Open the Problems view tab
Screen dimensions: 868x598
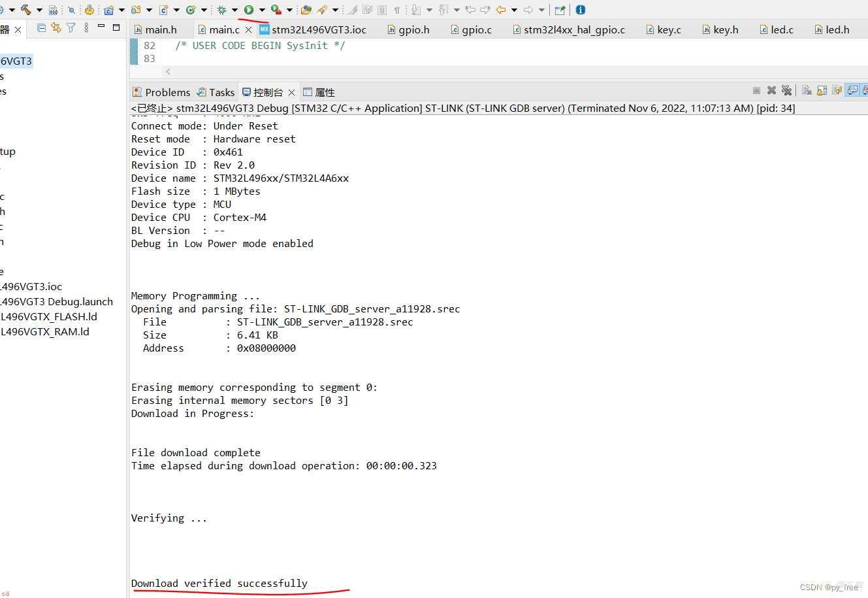click(161, 92)
